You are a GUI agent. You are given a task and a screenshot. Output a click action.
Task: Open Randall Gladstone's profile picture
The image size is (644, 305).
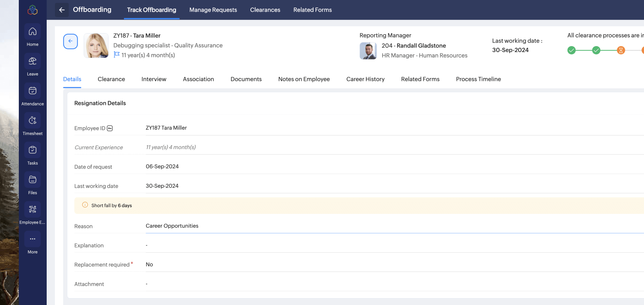pyautogui.click(x=368, y=51)
